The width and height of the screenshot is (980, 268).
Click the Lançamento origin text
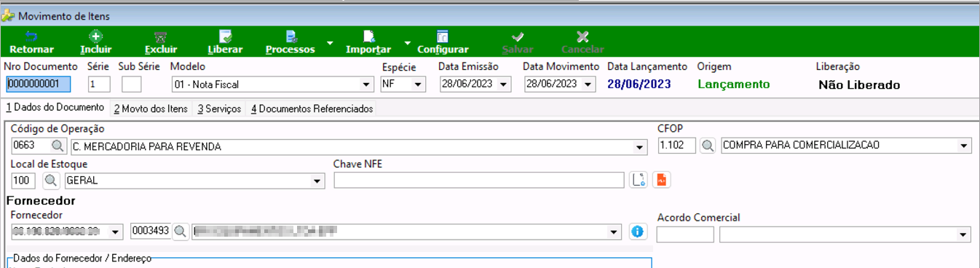pyautogui.click(x=733, y=84)
